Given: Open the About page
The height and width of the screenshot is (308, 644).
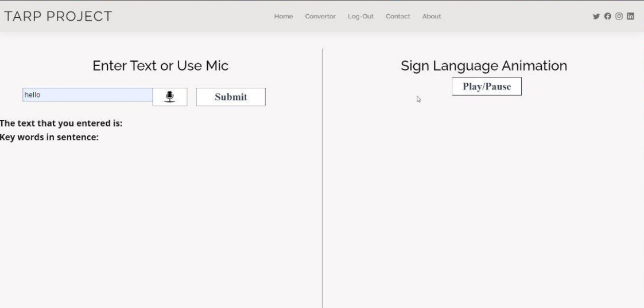Looking at the screenshot, I should (432, 17).
